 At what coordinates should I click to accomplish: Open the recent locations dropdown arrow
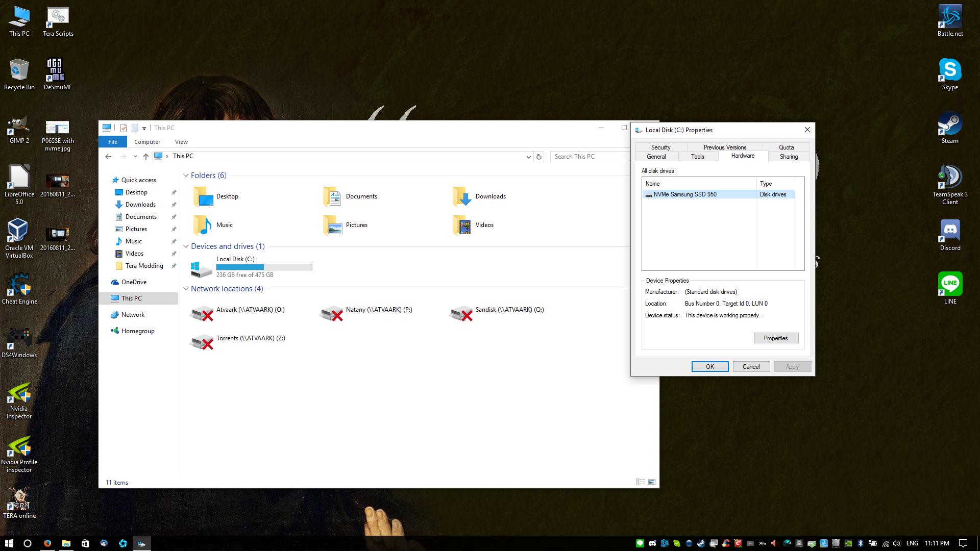pyautogui.click(x=135, y=157)
